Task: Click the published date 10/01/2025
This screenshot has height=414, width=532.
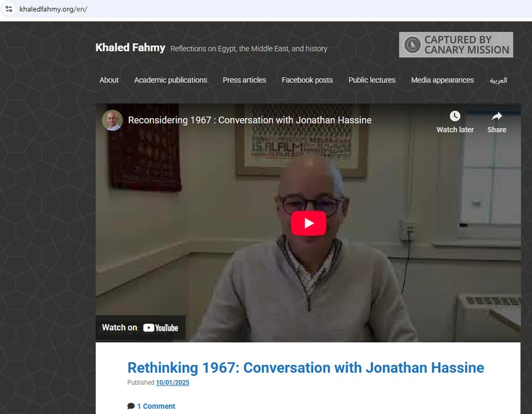Action: click(x=172, y=383)
